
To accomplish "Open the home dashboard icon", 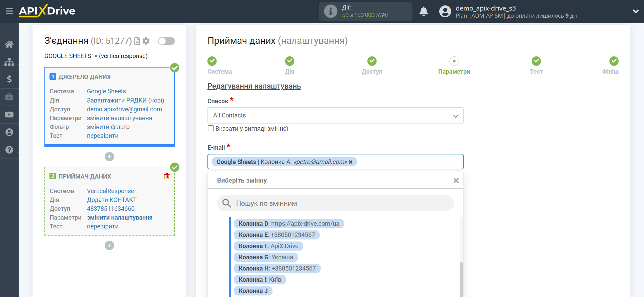I will point(9,44).
